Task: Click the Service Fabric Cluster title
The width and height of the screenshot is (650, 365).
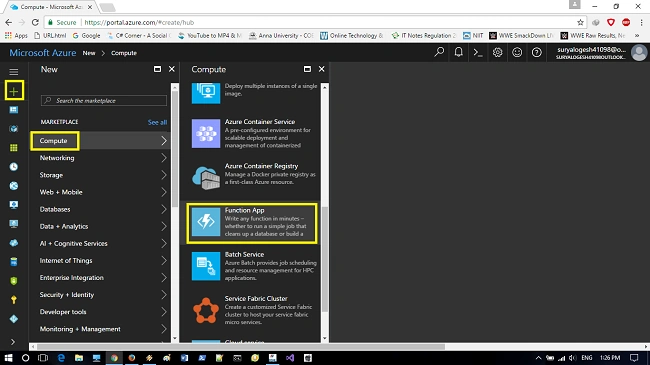Action: pyautogui.click(x=256, y=298)
